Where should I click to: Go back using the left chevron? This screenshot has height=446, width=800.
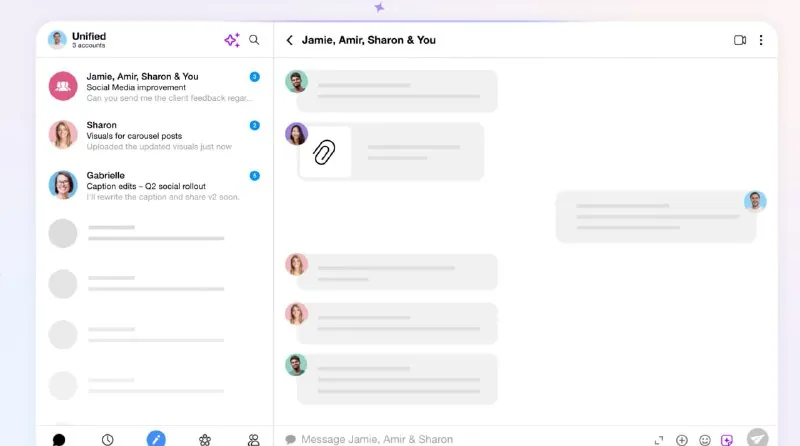pos(289,40)
